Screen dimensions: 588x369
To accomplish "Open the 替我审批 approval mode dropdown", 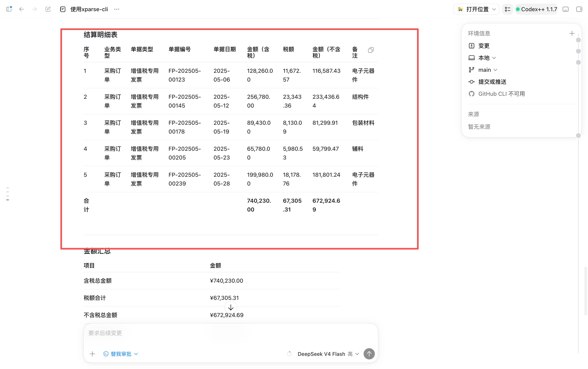I will pos(121,354).
